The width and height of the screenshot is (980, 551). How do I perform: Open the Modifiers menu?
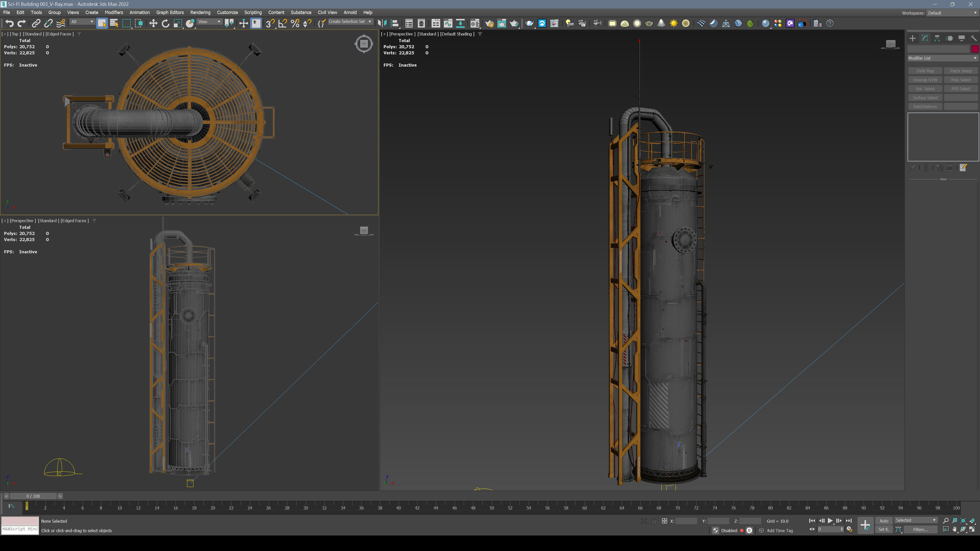tap(114, 12)
